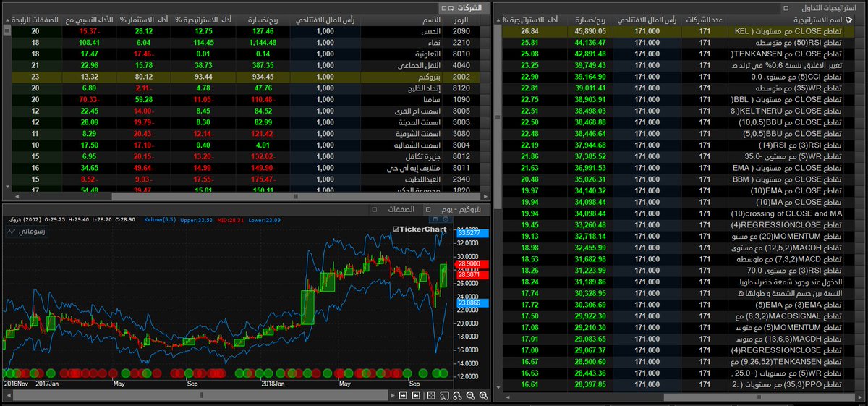
Task: Select the zoom-to-area rectangle tool
Action: pyautogui.click(x=445, y=396)
